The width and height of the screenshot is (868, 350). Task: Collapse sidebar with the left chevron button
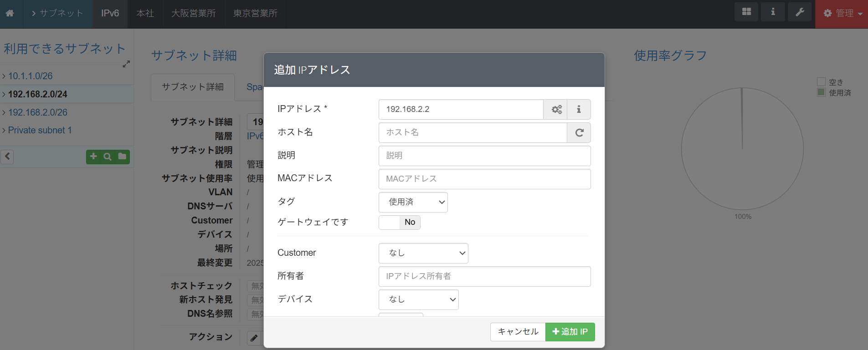[x=7, y=157]
